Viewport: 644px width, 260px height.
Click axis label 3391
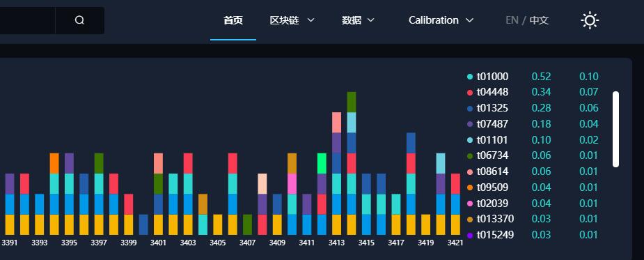[x=10, y=243]
